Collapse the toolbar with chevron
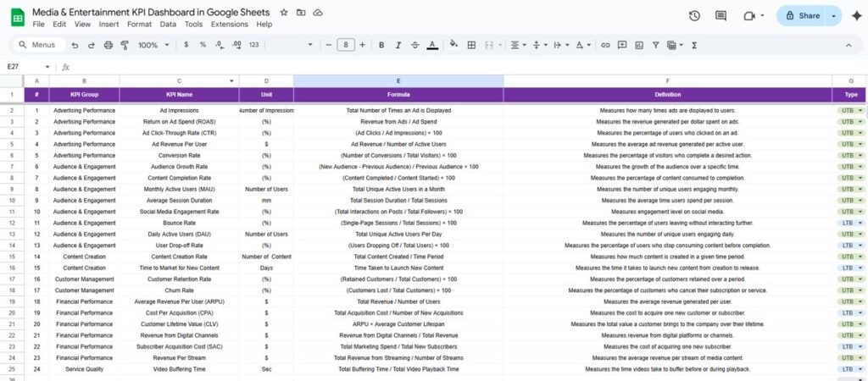 (849, 46)
